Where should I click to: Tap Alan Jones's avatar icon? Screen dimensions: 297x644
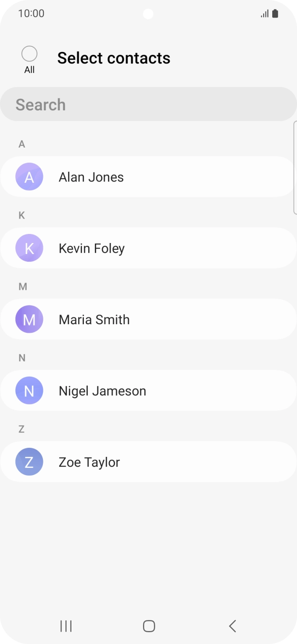(29, 177)
